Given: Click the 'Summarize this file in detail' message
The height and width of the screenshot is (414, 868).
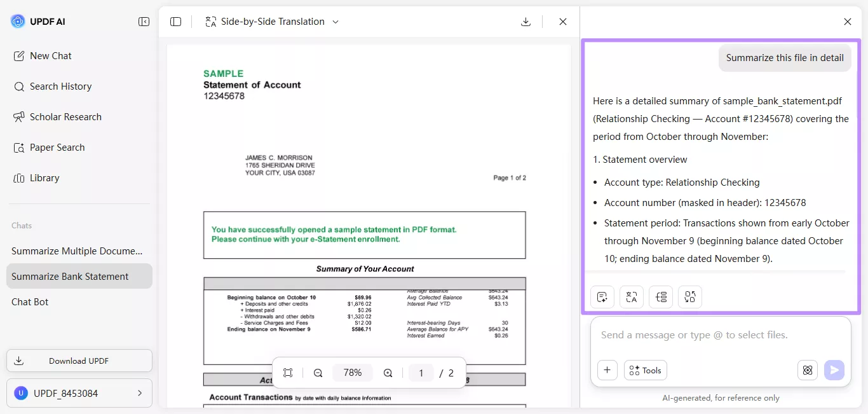Looking at the screenshot, I should (785, 58).
